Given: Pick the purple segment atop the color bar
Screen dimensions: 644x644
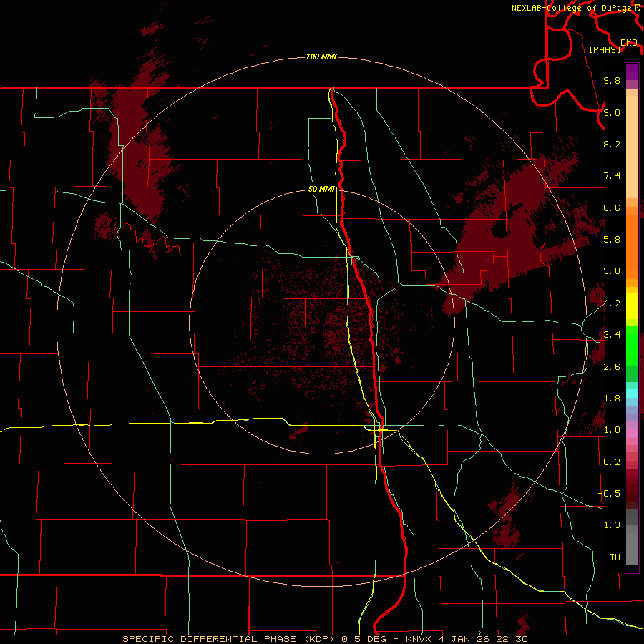Looking at the screenshot, I should 632,72.
